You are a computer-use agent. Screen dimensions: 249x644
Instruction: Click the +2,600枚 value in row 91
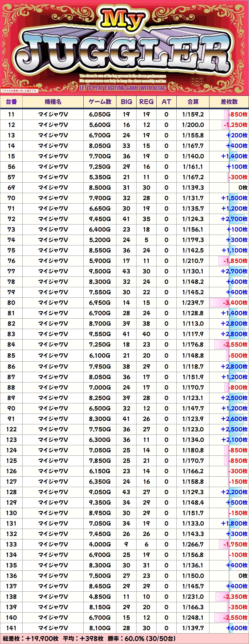234,419
